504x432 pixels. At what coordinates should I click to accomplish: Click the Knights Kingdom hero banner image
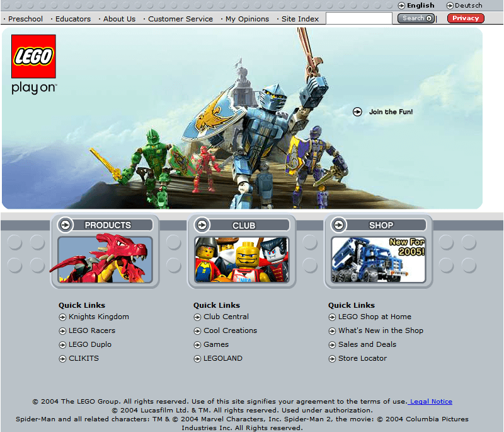pyautogui.click(x=242, y=118)
